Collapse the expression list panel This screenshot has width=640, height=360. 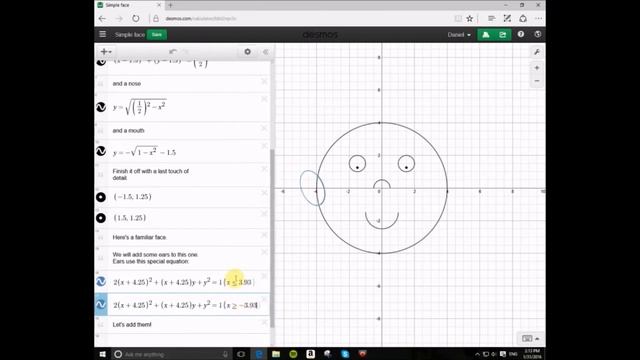tap(266, 52)
